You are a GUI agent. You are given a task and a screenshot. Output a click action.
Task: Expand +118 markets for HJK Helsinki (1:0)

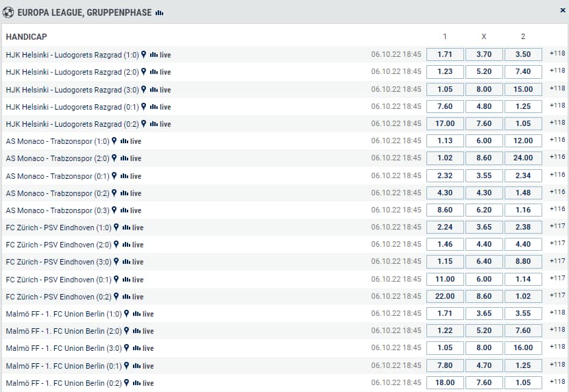tap(557, 53)
